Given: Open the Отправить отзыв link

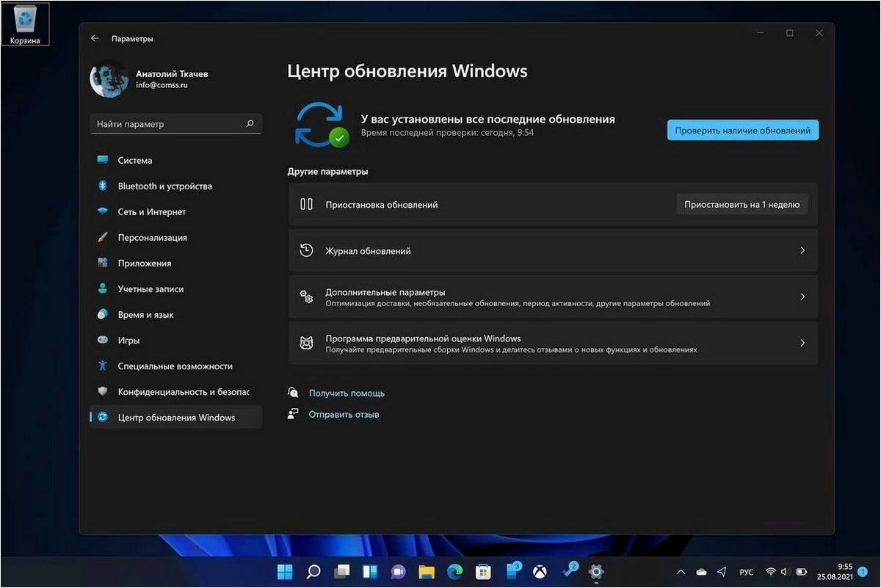Looking at the screenshot, I should 344,415.
